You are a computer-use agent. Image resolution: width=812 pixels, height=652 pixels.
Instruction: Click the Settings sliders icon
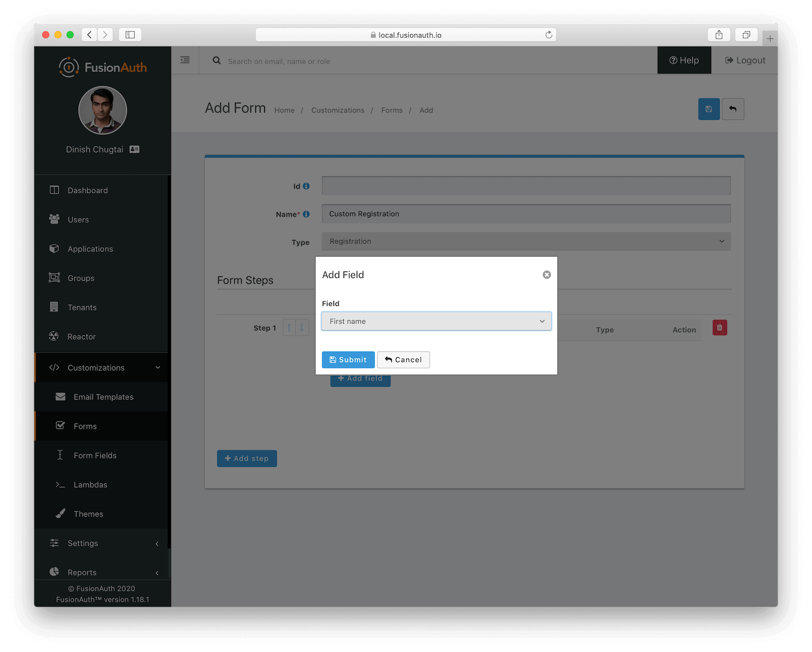point(54,543)
